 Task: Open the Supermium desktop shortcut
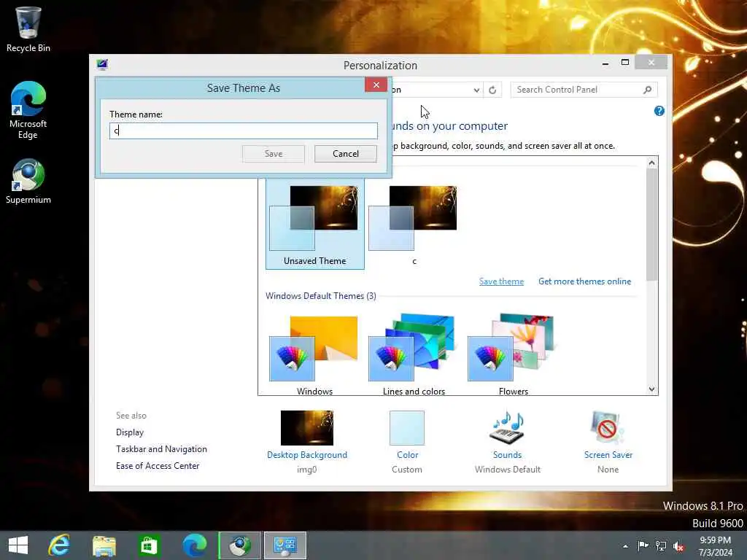(28, 182)
